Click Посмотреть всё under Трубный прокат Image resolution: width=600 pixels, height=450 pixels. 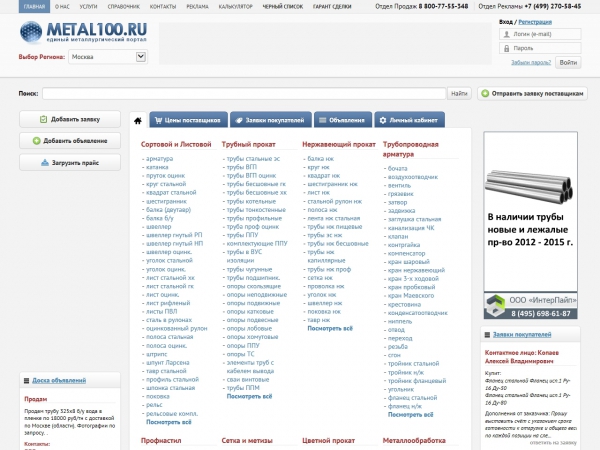click(249, 396)
